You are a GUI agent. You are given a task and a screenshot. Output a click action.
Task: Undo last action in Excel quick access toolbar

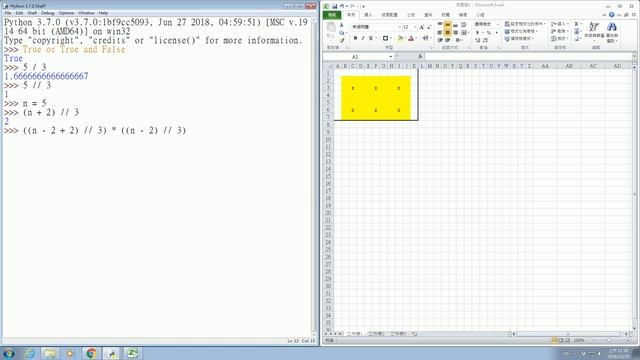click(x=342, y=6)
